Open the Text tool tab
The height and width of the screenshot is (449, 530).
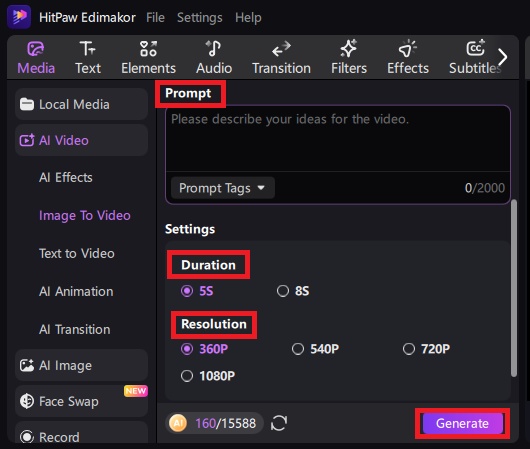coord(88,57)
